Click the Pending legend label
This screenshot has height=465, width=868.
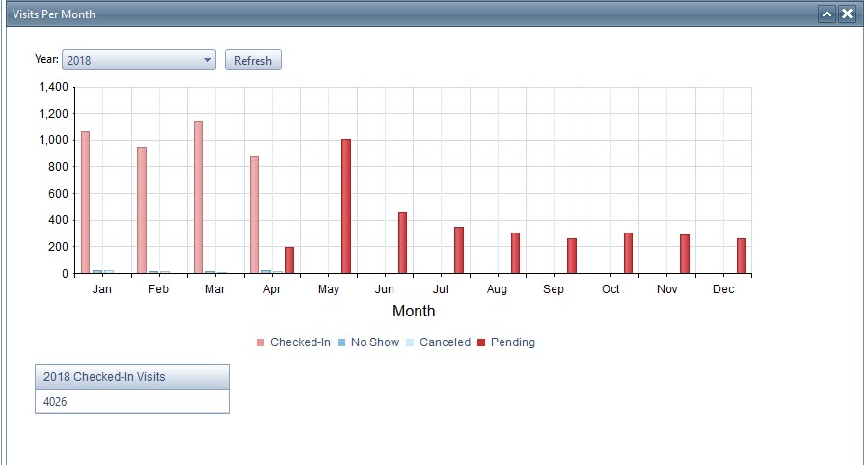(x=513, y=342)
